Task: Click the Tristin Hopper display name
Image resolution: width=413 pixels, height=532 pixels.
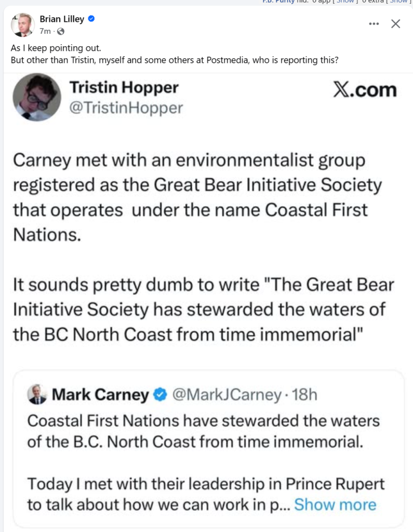Action: [124, 87]
